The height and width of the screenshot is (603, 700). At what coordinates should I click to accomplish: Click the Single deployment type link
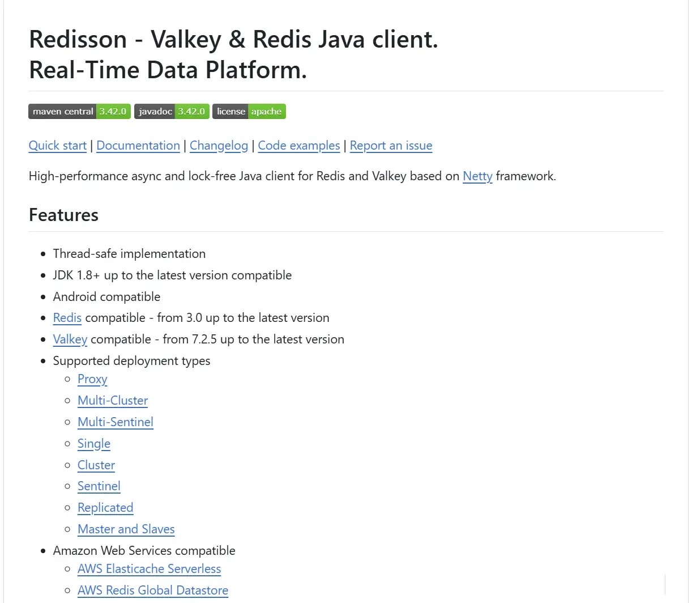[94, 444]
